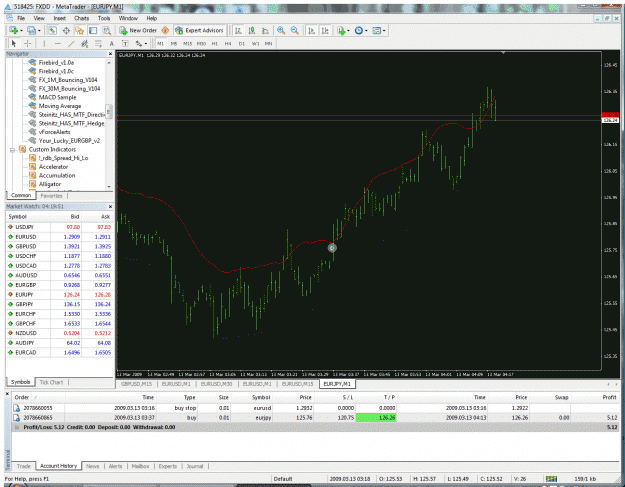Toggle the Data Window icon
The image size is (625, 487).
66,30
